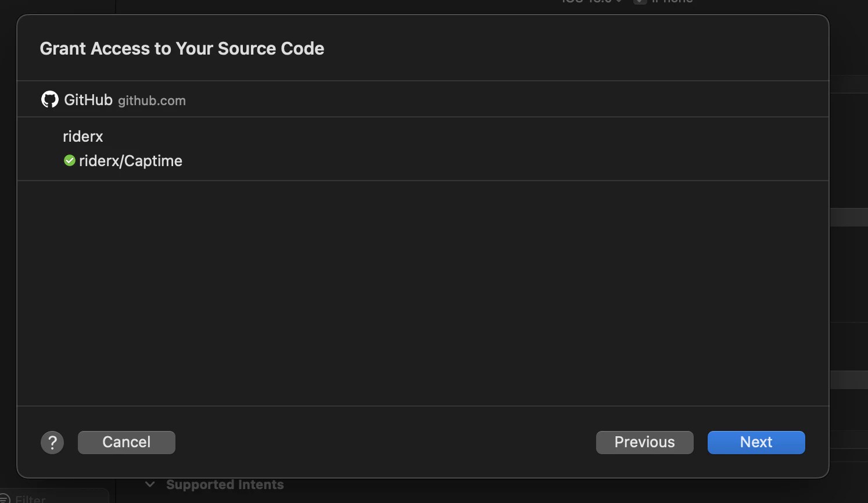Screen dimensions: 868x503
Task: Collapse the Supported Intents section
Action: point(149,484)
